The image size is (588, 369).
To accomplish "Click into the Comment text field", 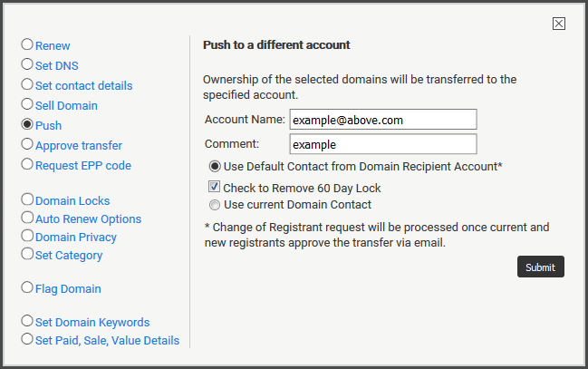I will pyautogui.click(x=383, y=144).
